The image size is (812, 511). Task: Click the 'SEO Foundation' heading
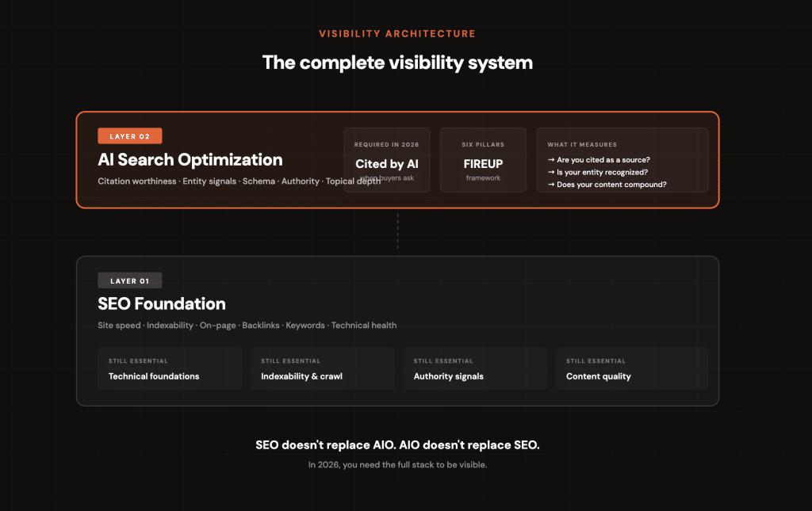[162, 303]
